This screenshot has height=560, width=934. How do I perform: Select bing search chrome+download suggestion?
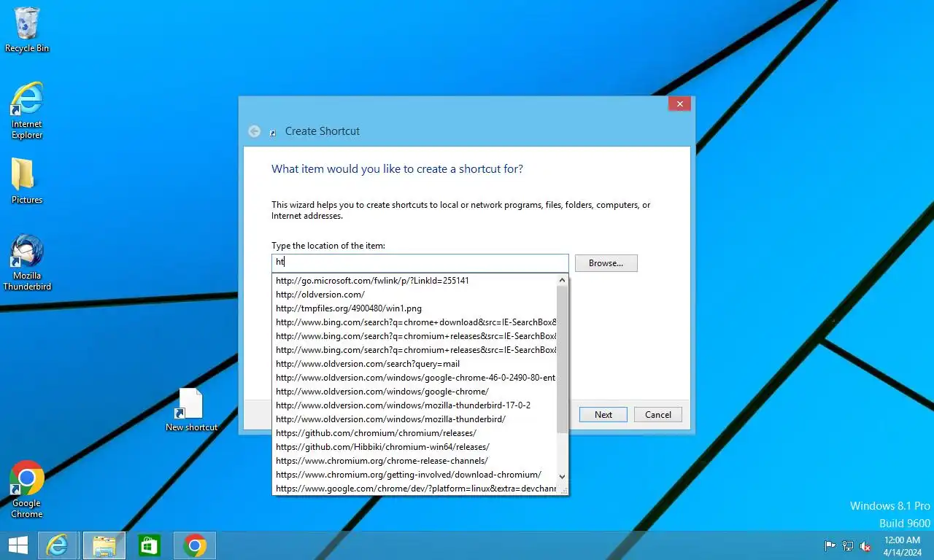click(414, 322)
